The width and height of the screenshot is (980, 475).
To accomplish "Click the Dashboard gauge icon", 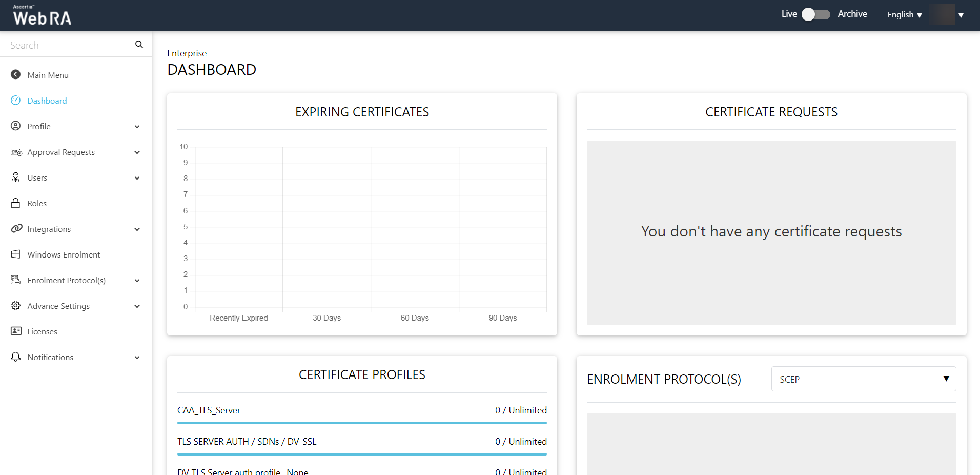I will (16, 101).
